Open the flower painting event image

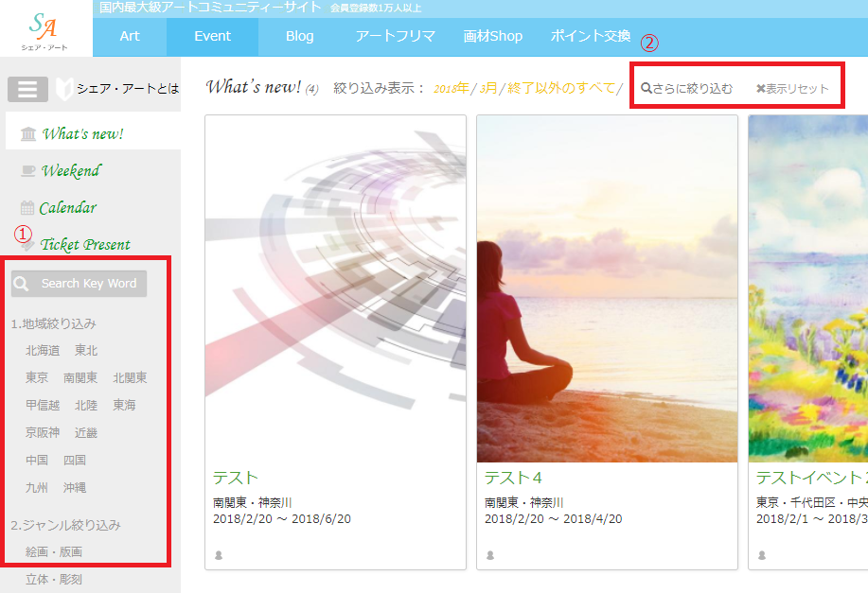(808, 288)
